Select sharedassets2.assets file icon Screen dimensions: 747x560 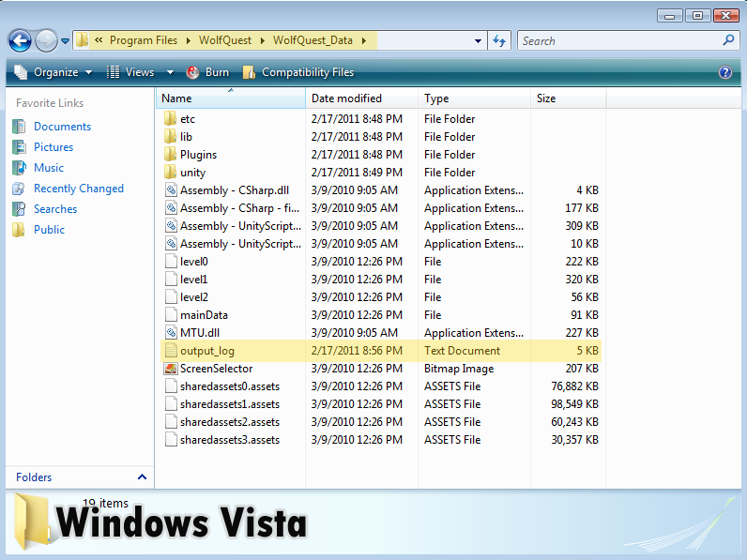171,422
